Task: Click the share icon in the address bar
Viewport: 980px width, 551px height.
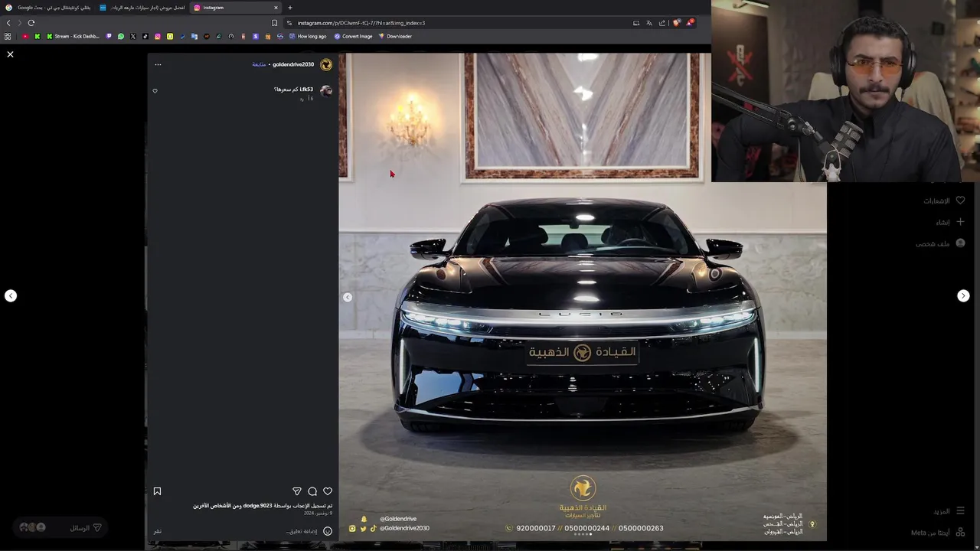Action: [662, 23]
